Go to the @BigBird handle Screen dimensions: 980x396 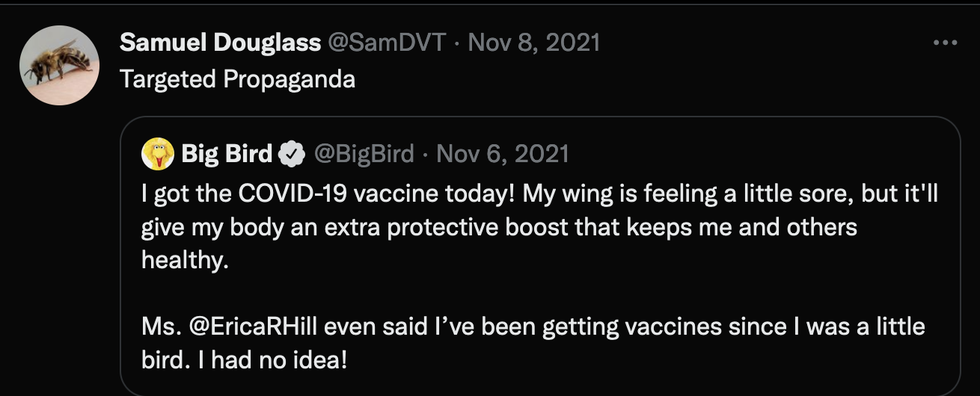click(364, 154)
